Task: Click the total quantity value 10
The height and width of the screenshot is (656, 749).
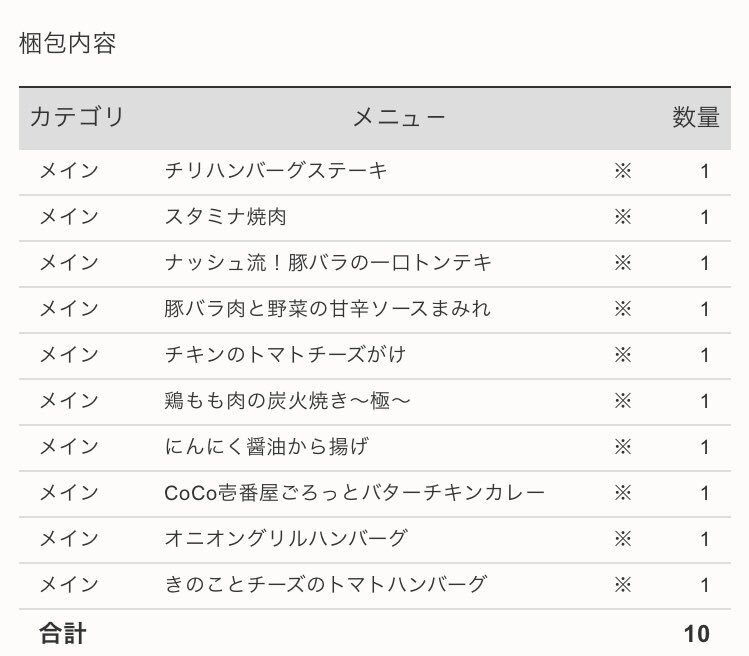Action: coord(696,633)
